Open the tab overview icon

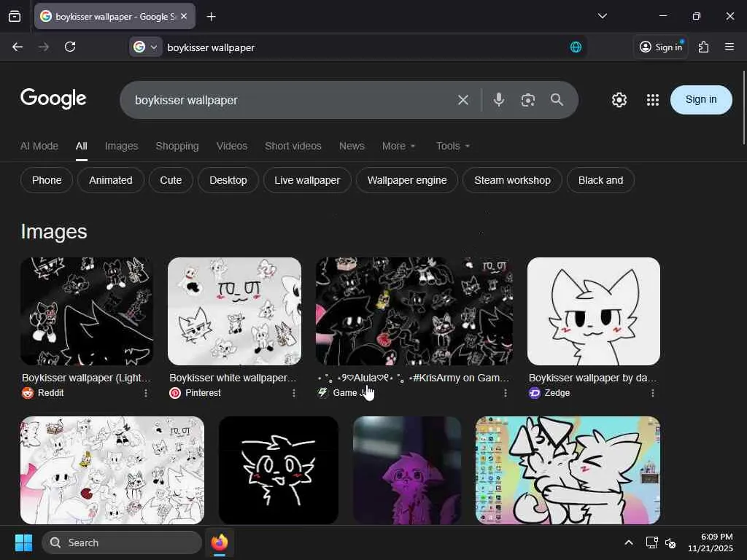pos(15,17)
